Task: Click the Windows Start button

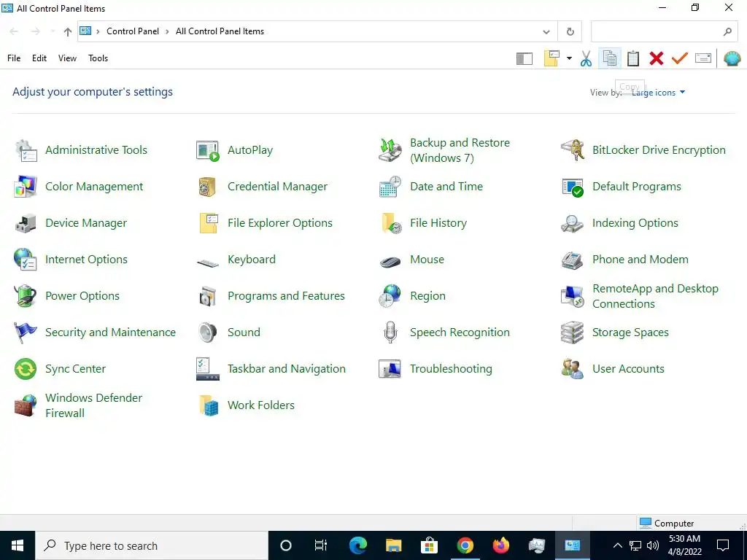Action: 18,545
